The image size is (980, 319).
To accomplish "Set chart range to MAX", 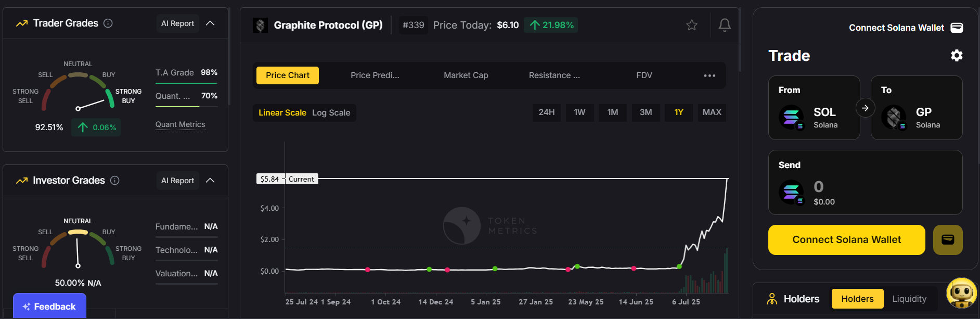I will [712, 112].
